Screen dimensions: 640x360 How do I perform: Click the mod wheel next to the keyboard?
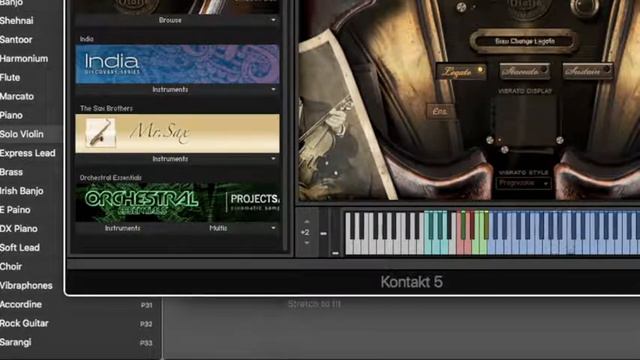pyautogui.click(x=335, y=233)
